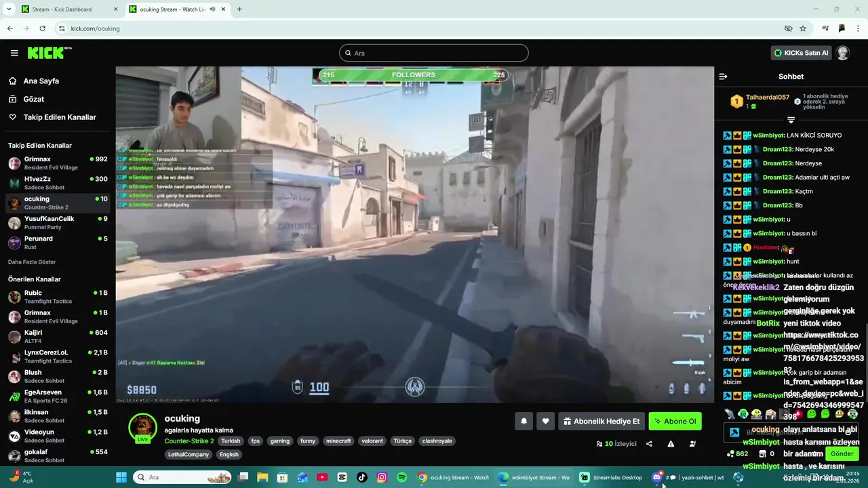Click Daha Fazla Göster in sidebar
This screenshot has height=488, width=868.
click(x=32, y=262)
